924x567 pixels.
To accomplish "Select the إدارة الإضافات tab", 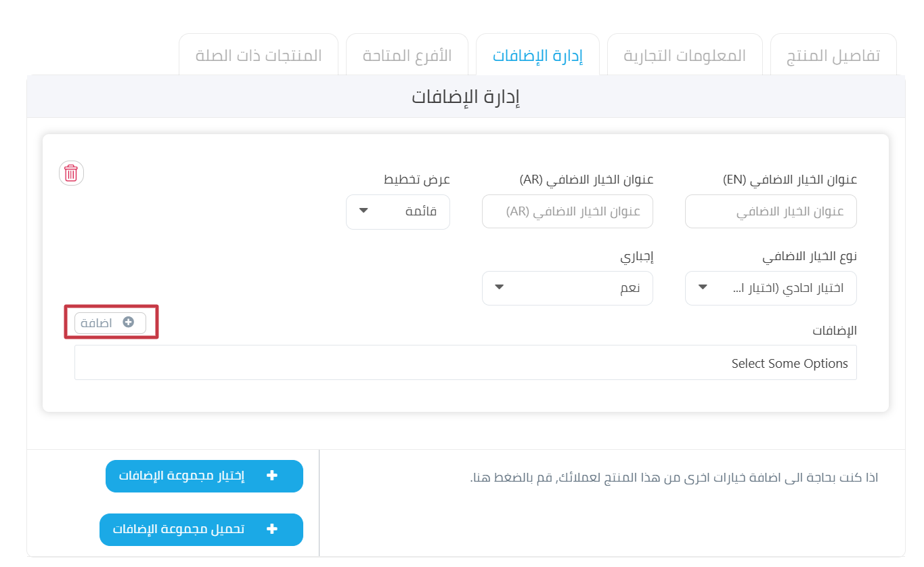I will [537, 55].
